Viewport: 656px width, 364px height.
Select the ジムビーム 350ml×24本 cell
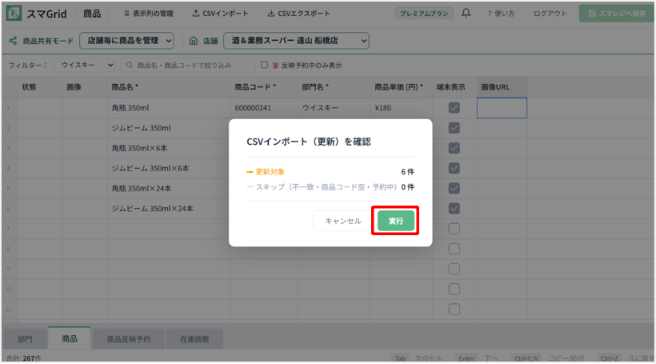click(x=169, y=208)
